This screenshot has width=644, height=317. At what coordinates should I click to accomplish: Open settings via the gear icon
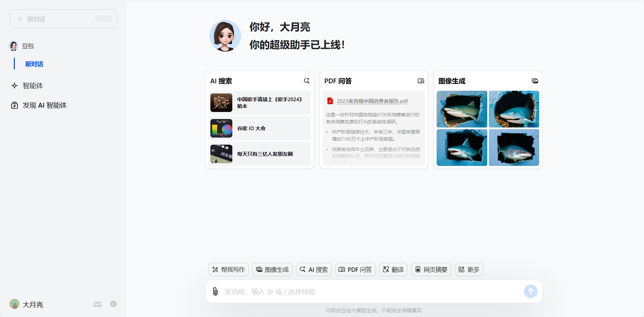coord(113,304)
